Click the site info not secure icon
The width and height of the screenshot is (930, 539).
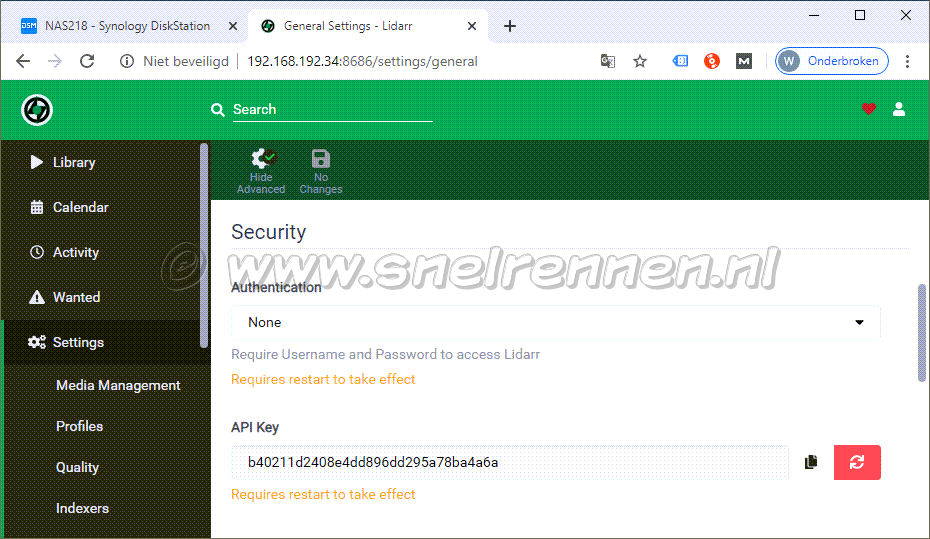tap(126, 61)
